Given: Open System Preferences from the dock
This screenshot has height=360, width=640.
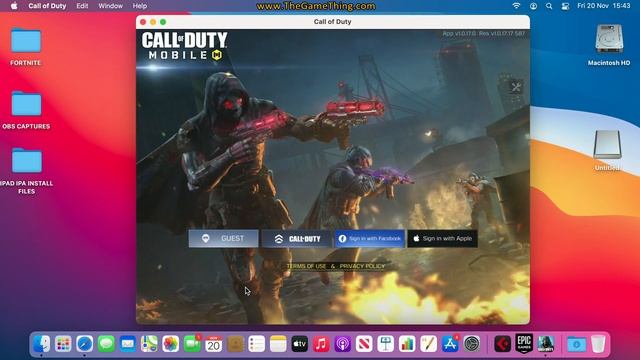Looking at the screenshot, I should [x=471, y=344].
